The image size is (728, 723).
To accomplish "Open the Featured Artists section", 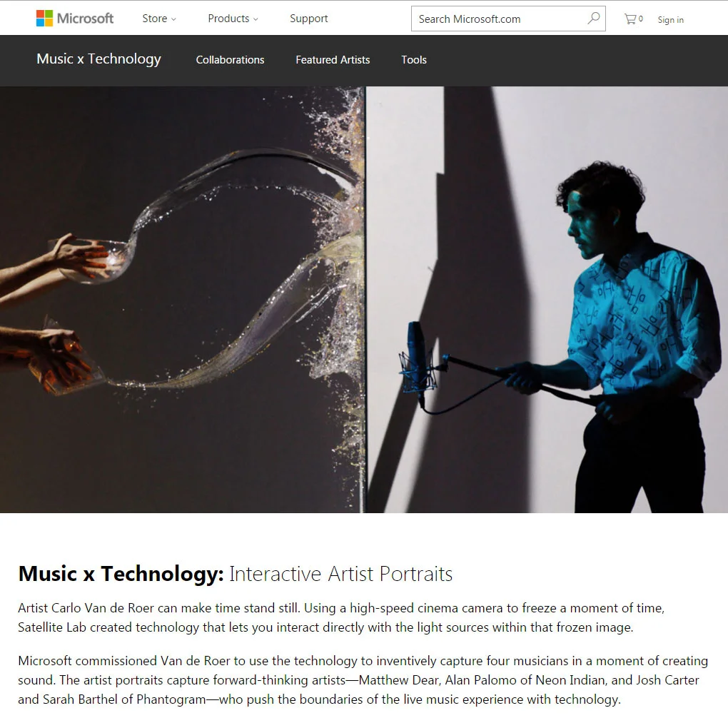I will point(333,60).
